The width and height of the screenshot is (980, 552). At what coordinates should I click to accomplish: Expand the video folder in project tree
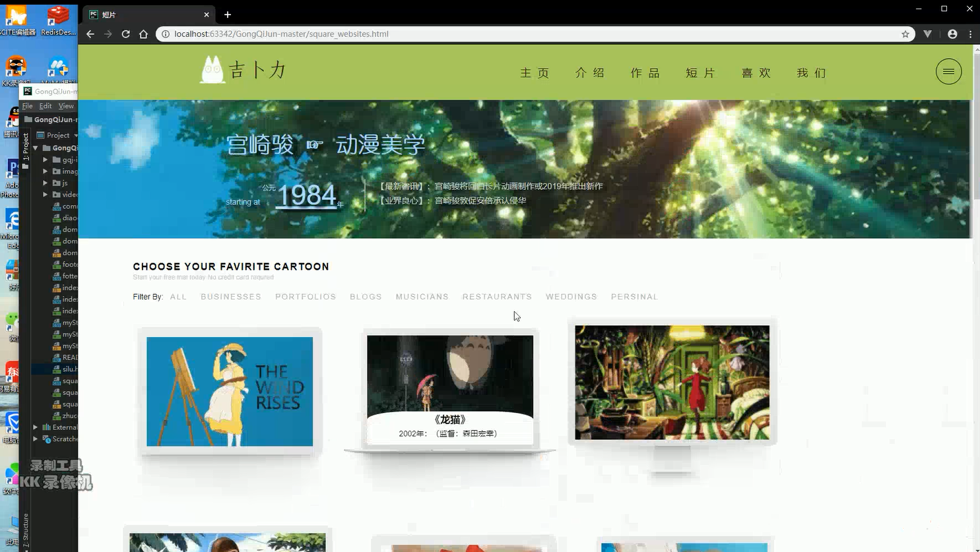pos(46,195)
